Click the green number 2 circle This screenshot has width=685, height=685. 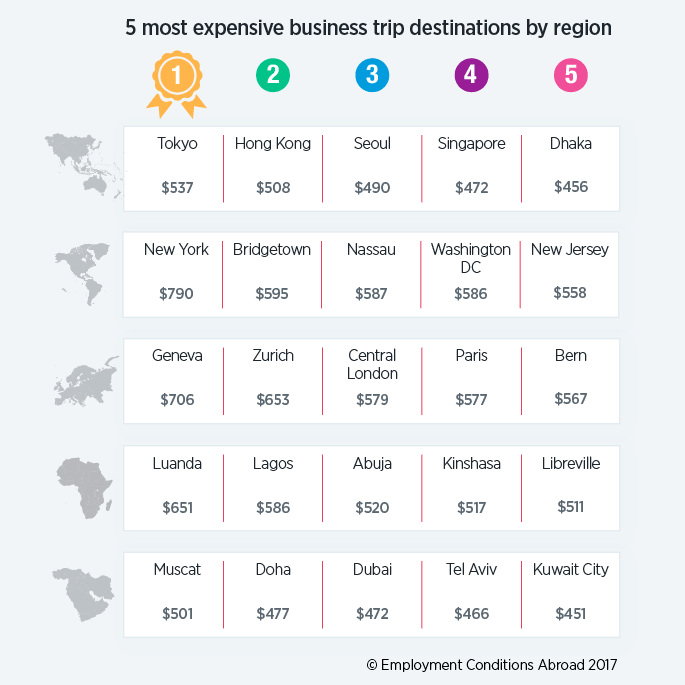pyautogui.click(x=273, y=75)
